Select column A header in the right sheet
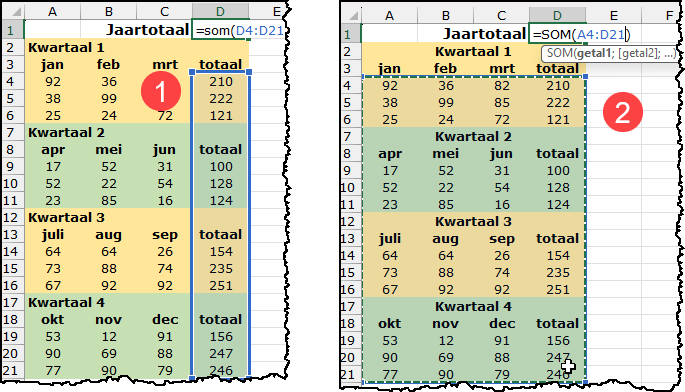The width and height of the screenshot is (685, 392). pos(389,16)
